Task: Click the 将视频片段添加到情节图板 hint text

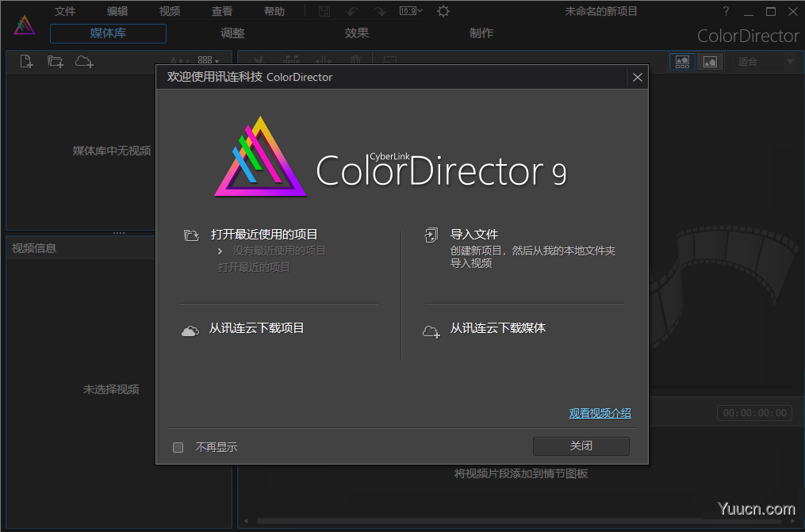Action: 521,473
